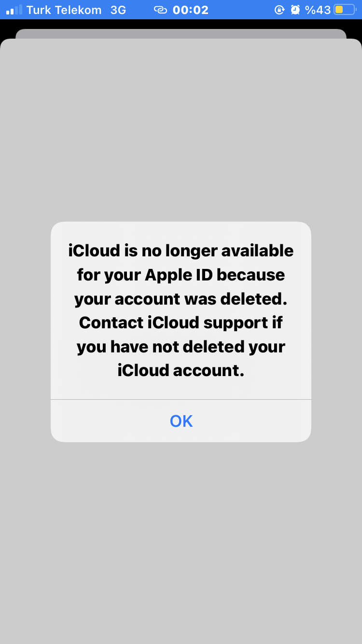Tap the 'iCloud is no longer available' line
This screenshot has height=644, width=362.
181,251
